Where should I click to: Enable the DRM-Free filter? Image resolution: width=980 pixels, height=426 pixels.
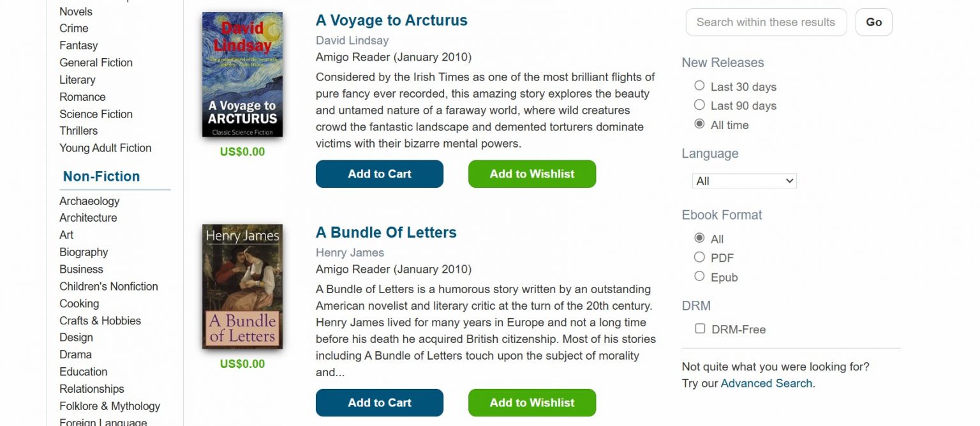coord(699,328)
